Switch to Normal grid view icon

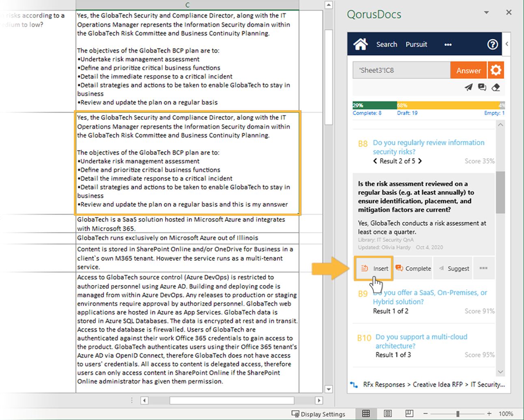pos(366,413)
